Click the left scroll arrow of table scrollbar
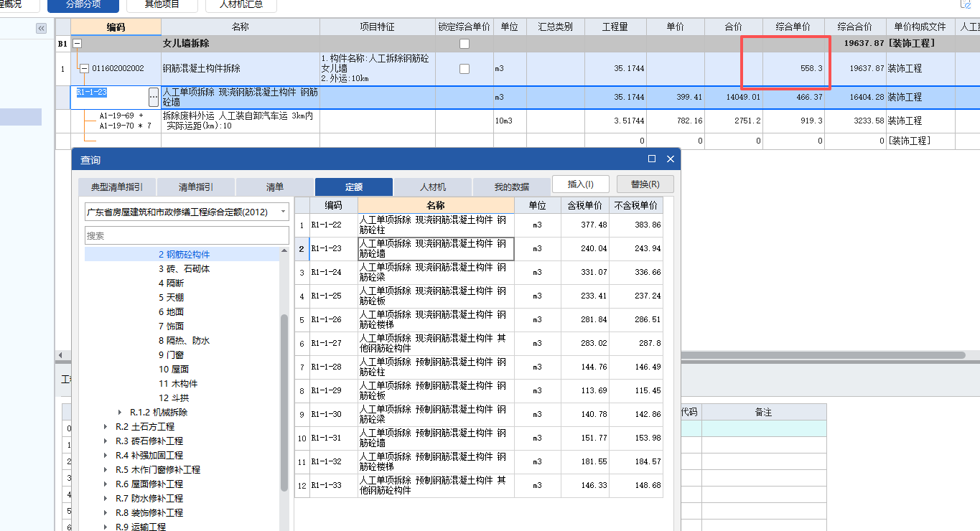 point(60,354)
